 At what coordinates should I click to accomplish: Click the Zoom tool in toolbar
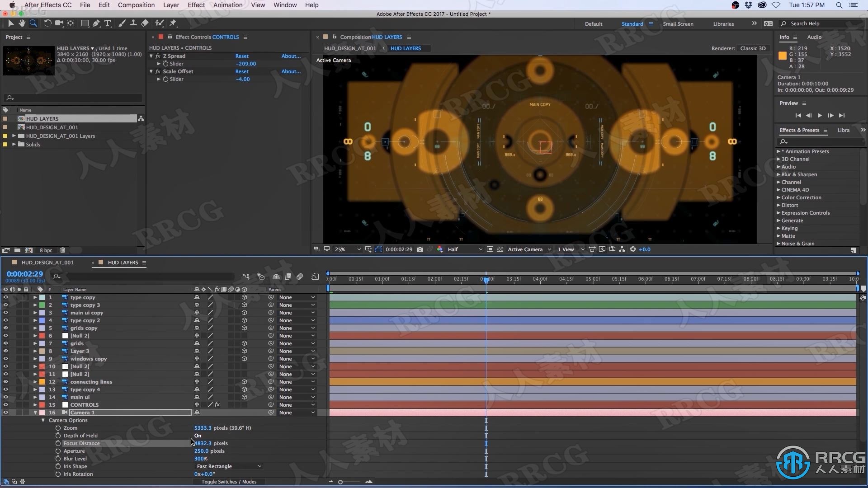click(x=33, y=23)
